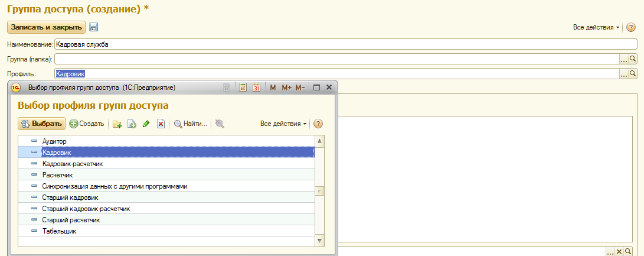Click the M+ memory add button
This screenshot has height=256, width=644.
coord(286,88)
